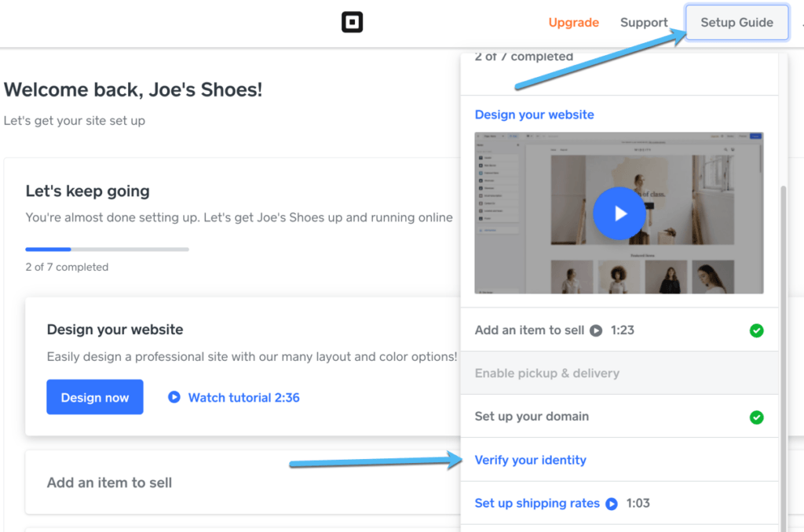Open Verify your identity step
Screen dimensions: 804x532
[x=530, y=461]
